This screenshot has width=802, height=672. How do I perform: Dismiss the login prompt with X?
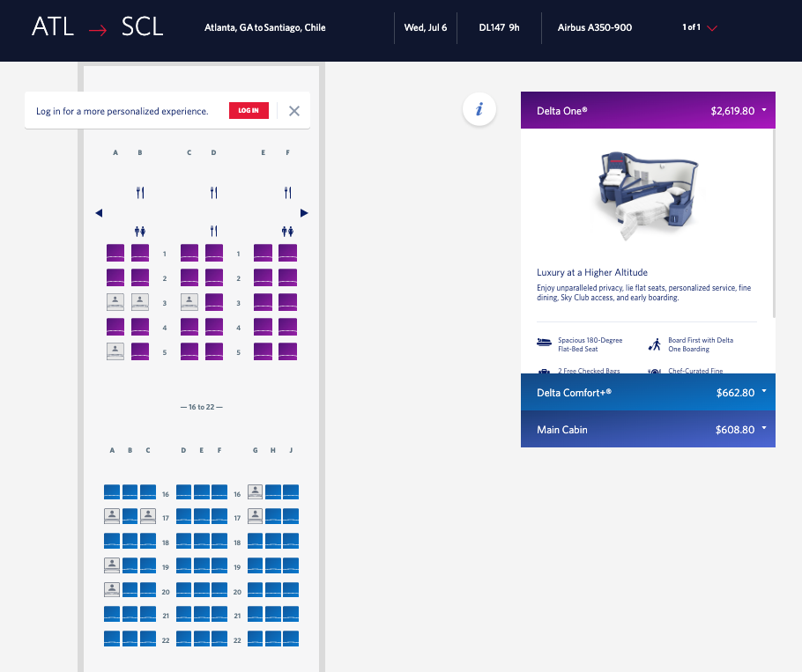point(294,111)
